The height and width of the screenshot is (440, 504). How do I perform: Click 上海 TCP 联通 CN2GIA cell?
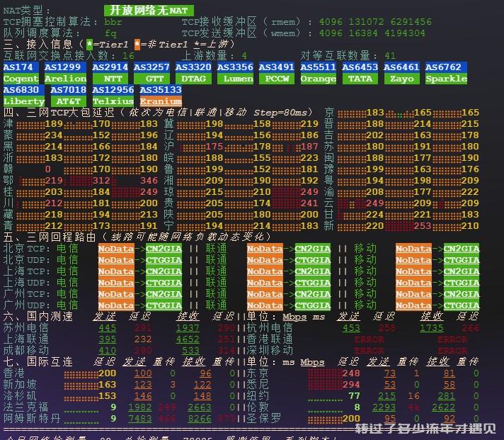click(312, 271)
